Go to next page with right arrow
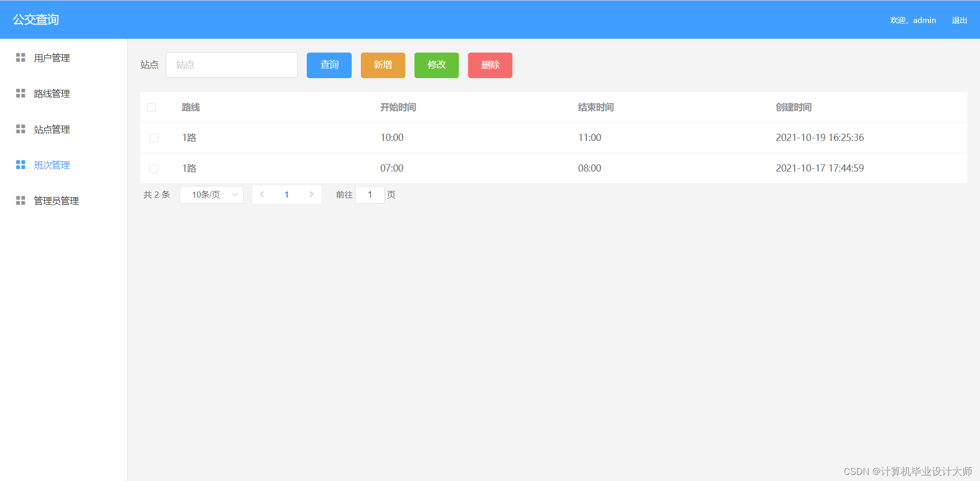 click(x=311, y=195)
